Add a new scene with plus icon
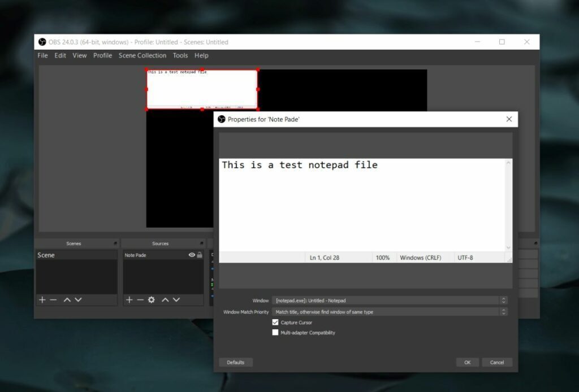 42,300
